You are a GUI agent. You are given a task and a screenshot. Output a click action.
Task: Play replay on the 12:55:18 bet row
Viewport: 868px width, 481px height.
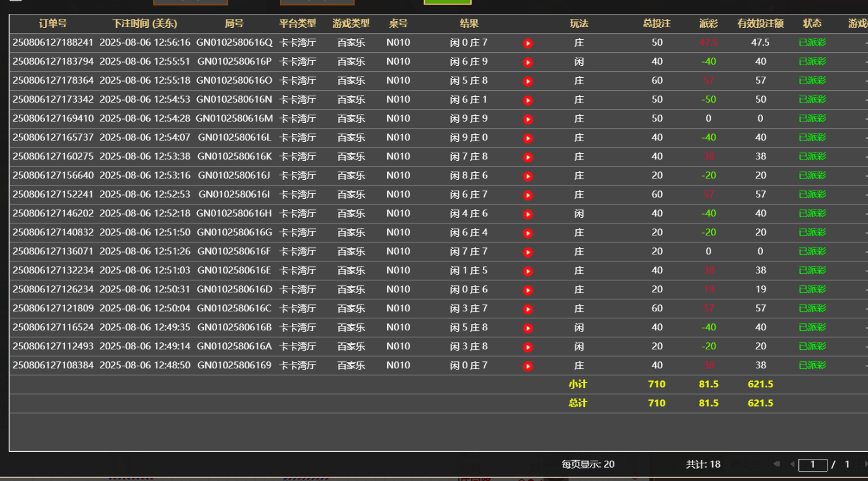[x=527, y=80]
